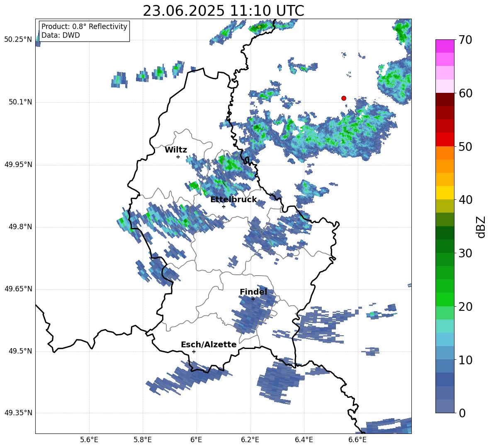
Task: Click the 50.25°N latitude label
Action: pos(19,40)
